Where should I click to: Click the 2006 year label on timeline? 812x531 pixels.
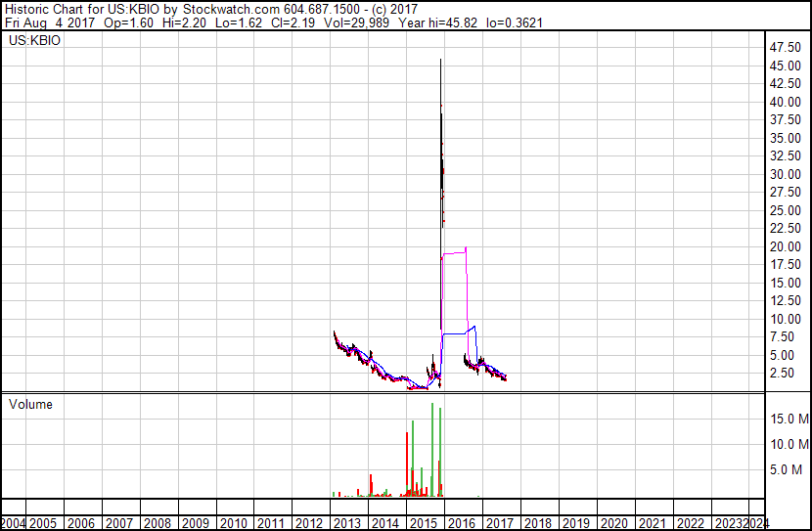pyautogui.click(x=81, y=523)
